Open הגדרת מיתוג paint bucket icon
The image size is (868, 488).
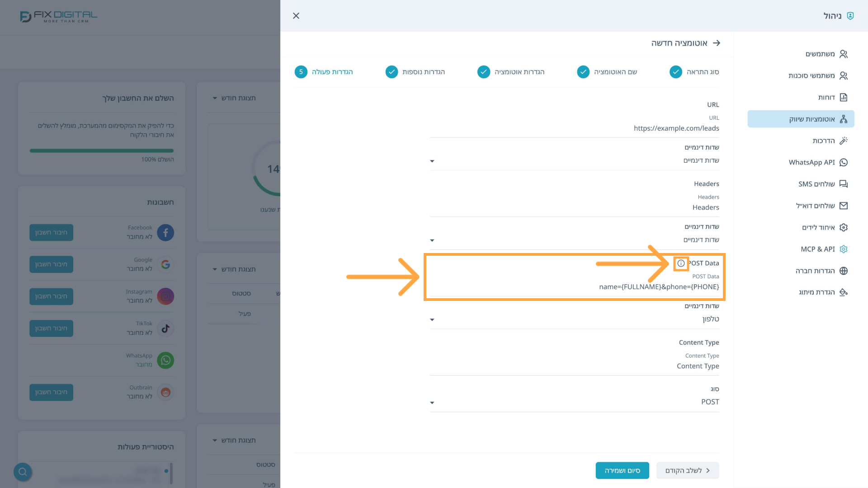[843, 292]
